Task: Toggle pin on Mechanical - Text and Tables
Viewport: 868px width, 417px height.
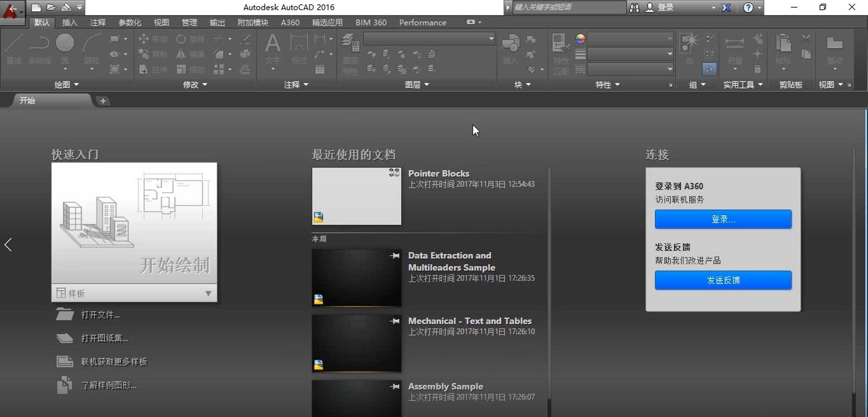Action: point(394,321)
